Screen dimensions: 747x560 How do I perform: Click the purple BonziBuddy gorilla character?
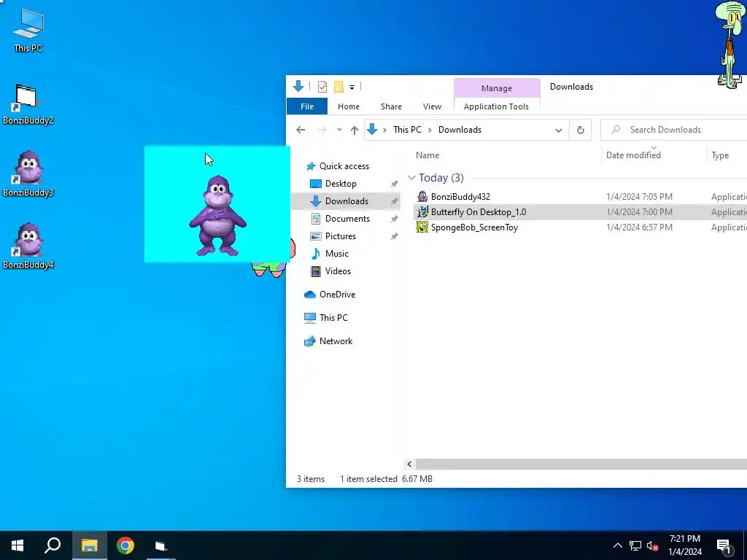217,215
